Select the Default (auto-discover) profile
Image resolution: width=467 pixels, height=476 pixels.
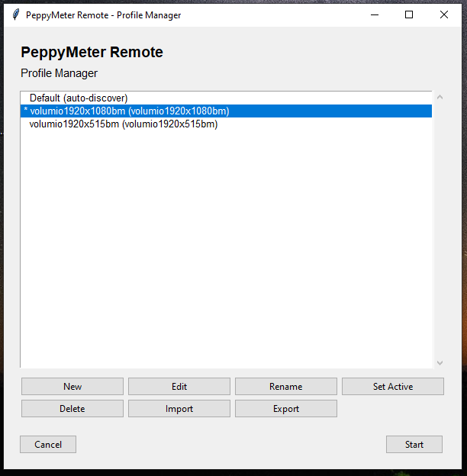[x=79, y=98]
